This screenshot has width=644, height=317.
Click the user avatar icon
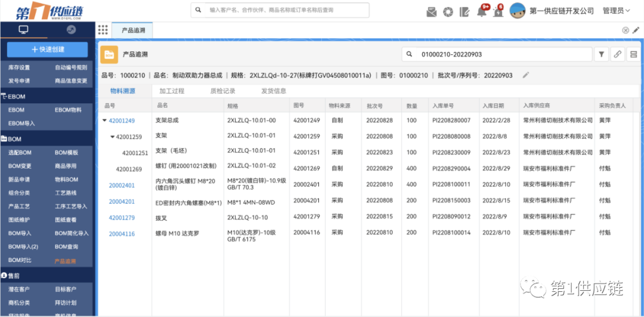[x=518, y=11]
